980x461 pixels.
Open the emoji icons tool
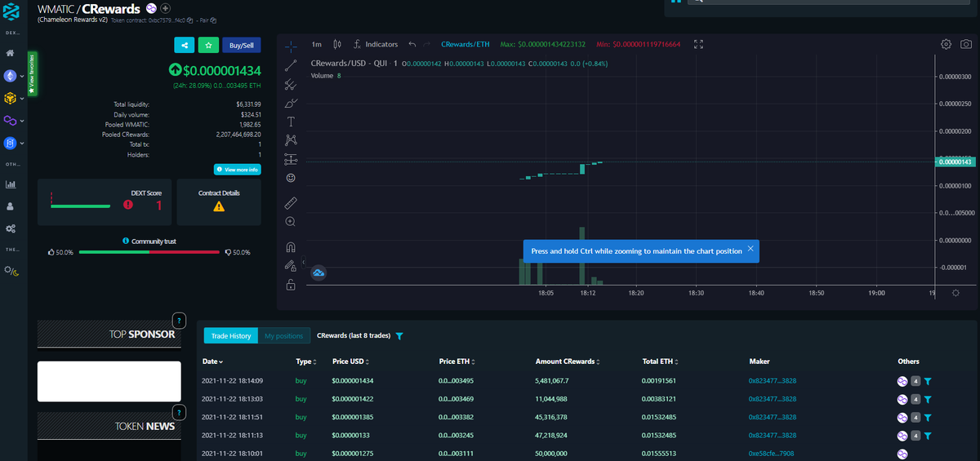[291, 178]
